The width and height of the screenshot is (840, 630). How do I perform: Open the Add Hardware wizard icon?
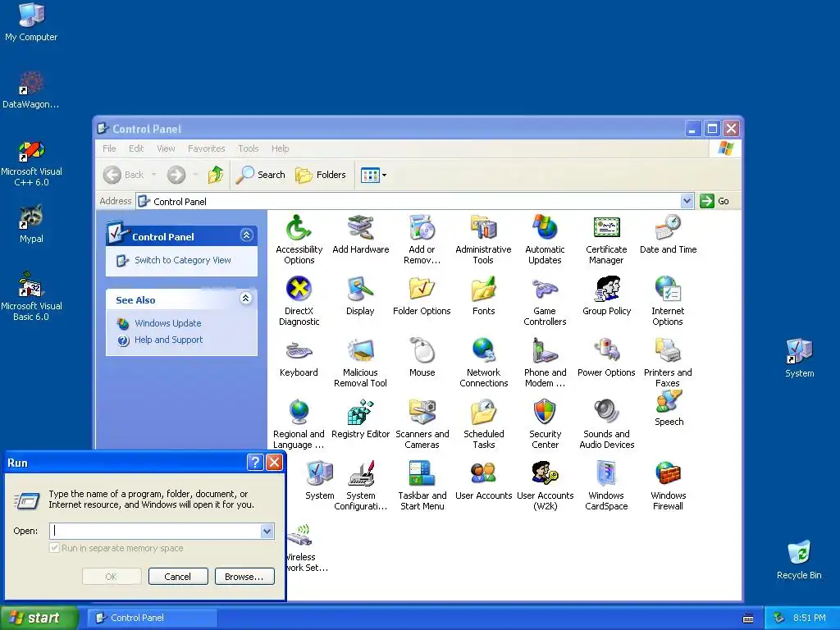coord(361,234)
